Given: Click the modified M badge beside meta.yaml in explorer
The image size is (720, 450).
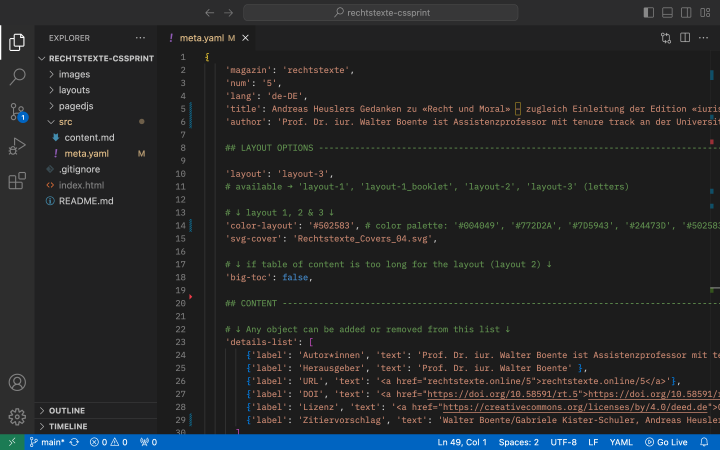Looking at the screenshot, I should pos(141,153).
